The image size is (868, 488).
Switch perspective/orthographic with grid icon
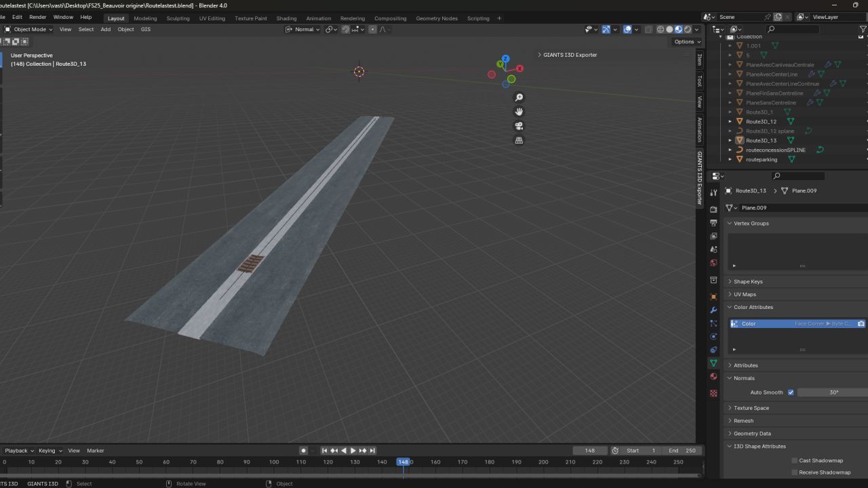click(x=519, y=140)
